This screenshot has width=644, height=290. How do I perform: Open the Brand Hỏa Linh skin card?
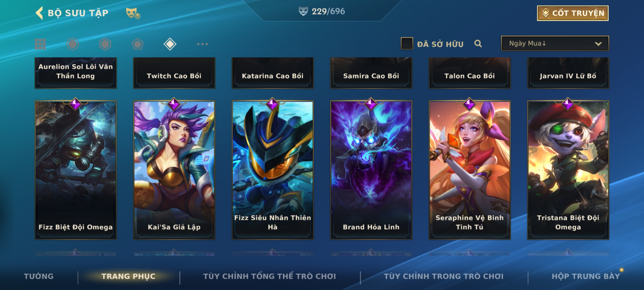tap(371, 170)
